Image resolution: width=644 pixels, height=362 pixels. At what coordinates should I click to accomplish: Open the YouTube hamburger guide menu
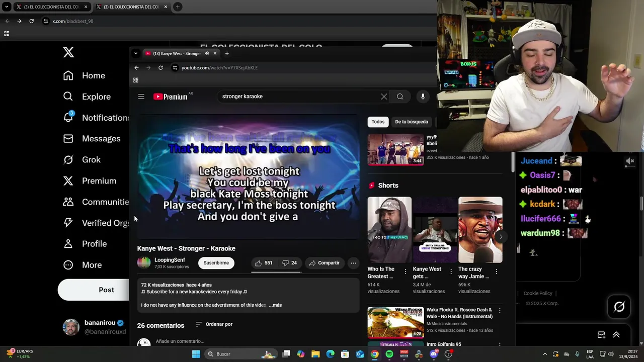click(141, 97)
